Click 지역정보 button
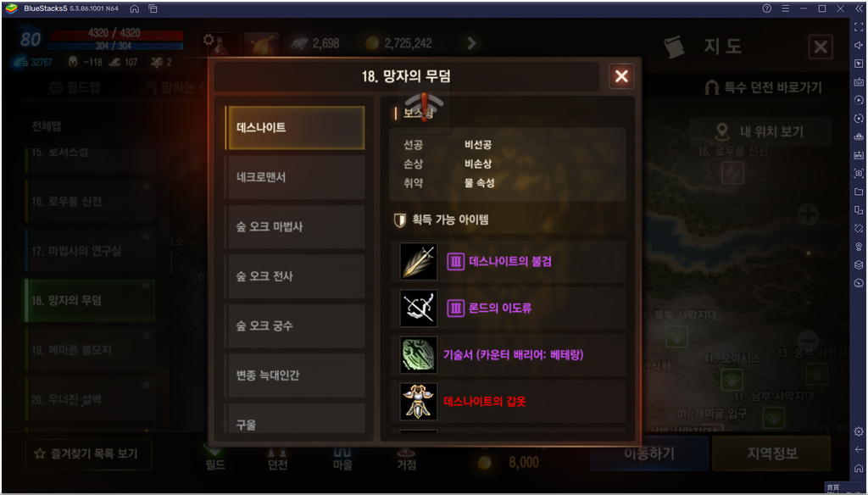The image size is (868, 495). tap(771, 453)
